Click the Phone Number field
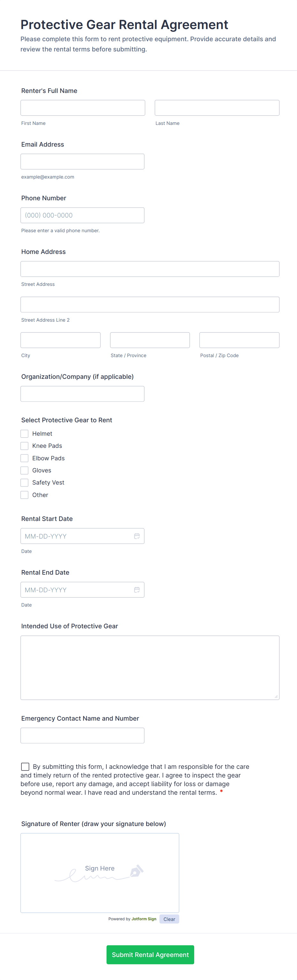Screen dimensions: 297x980 coord(82,215)
